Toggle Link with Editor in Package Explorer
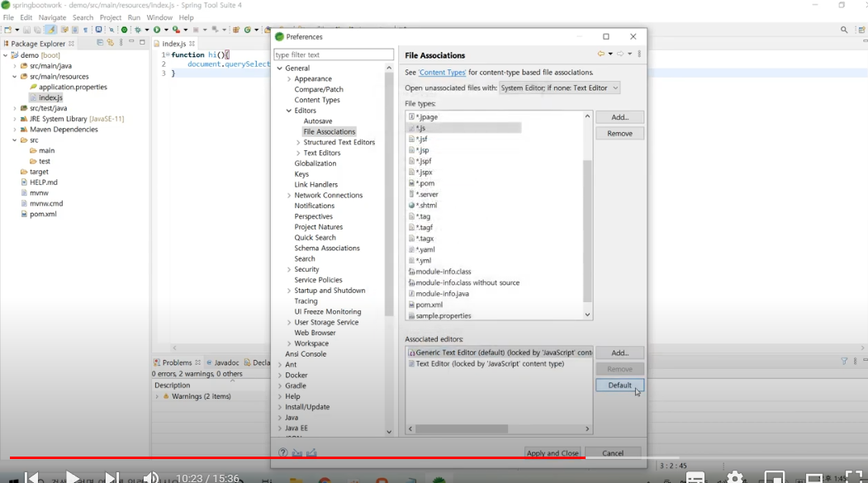Viewport: 868px width, 483px height. 111,43
